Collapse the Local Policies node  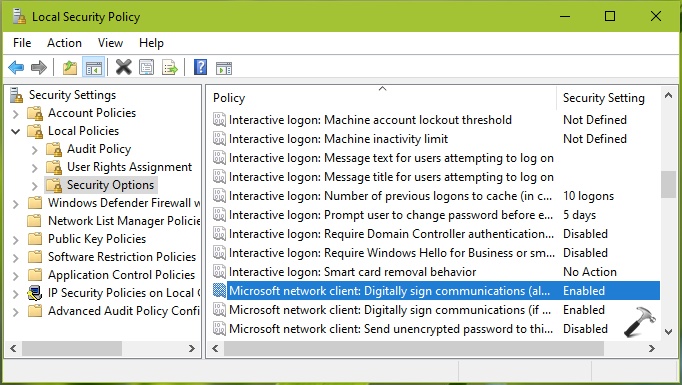(16, 131)
